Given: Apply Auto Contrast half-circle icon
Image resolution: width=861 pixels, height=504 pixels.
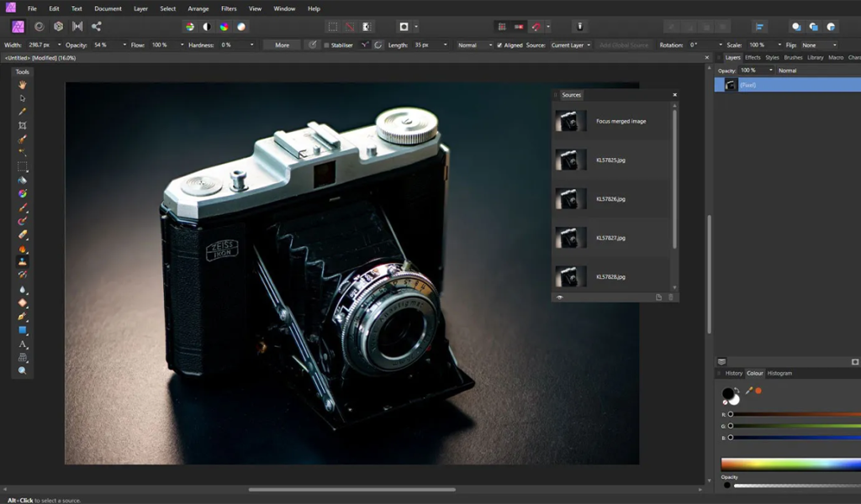Looking at the screenshot, I should (207, 26).
